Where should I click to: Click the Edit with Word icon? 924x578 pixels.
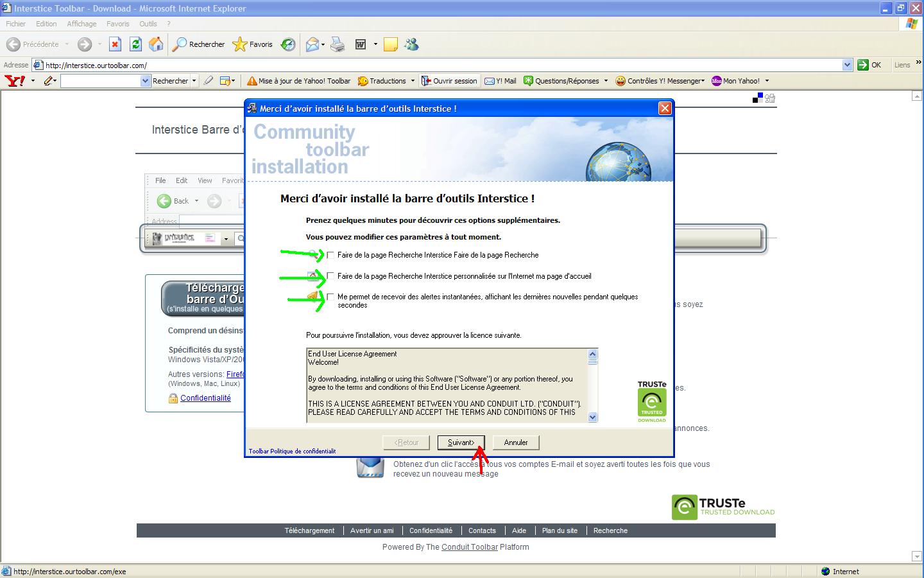click(x=361, y=44)
